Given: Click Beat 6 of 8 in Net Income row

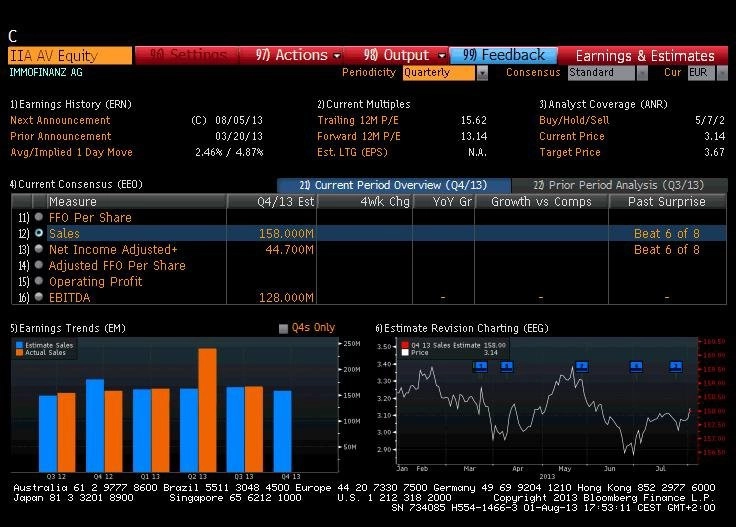Looking at the screenshot, I should [x=667, y=250].
